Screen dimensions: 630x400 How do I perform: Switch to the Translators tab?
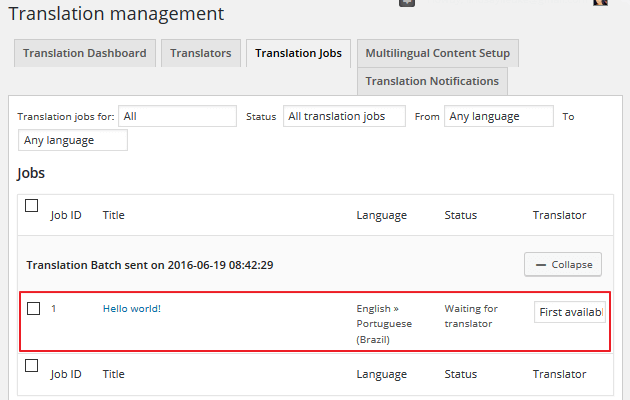[x=201, y=53]
